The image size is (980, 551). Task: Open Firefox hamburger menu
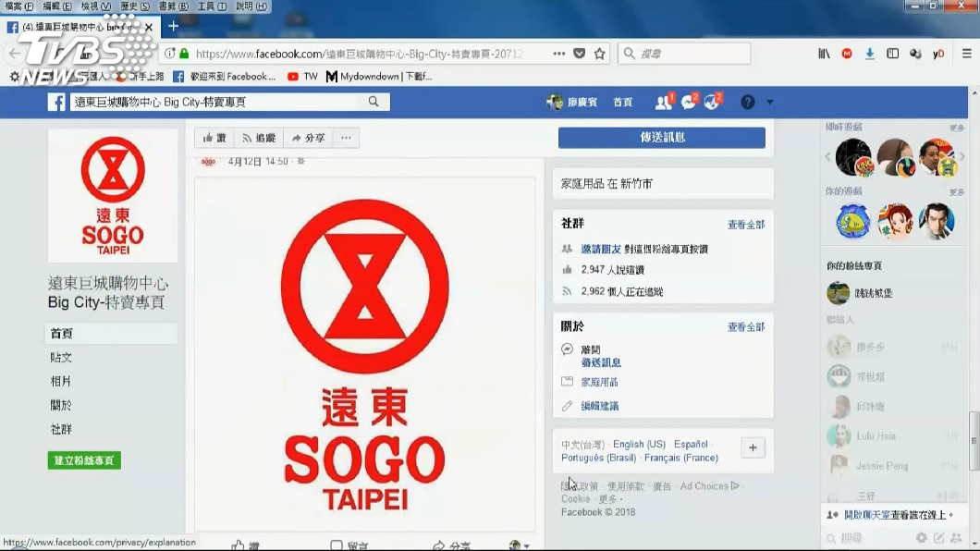coord(966,54)
